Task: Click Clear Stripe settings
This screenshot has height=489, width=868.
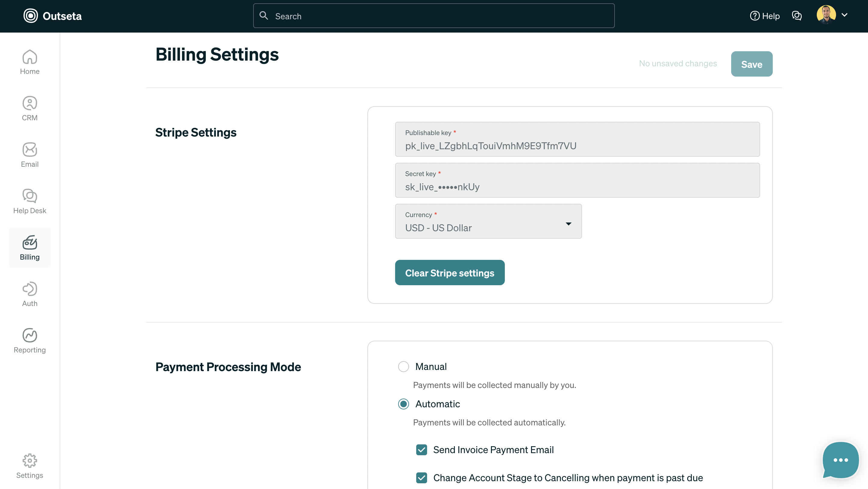Action: coord(449,272)
